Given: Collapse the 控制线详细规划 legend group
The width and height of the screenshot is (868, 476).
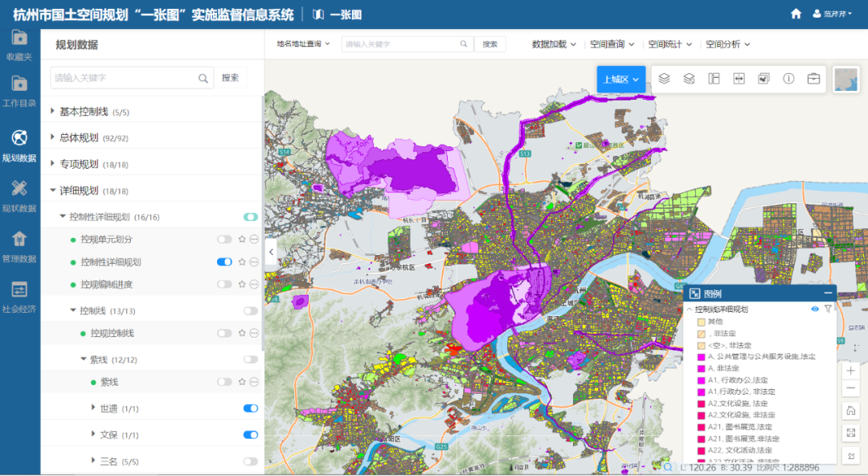Looking at the screenshot, I should pyautogui.click(x=690, y=310).
